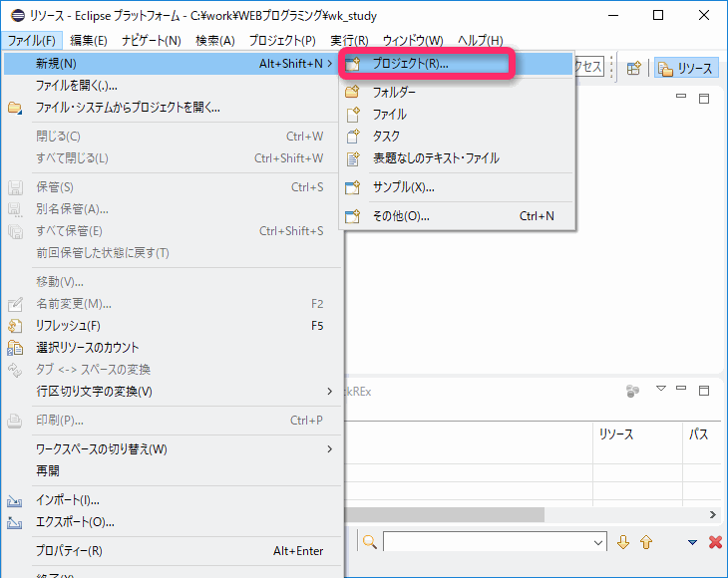Image resolution: width=728 pixels, height=578 pixels.
Task: Select 新規(N) in the file menu
Action: [x=172, y=64]
